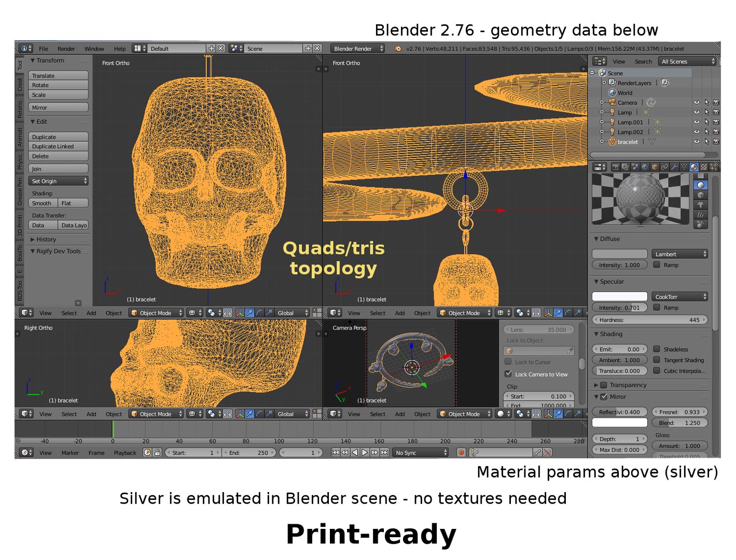
Task: Switch material preview to cube shape
Action: click(701, 195)
